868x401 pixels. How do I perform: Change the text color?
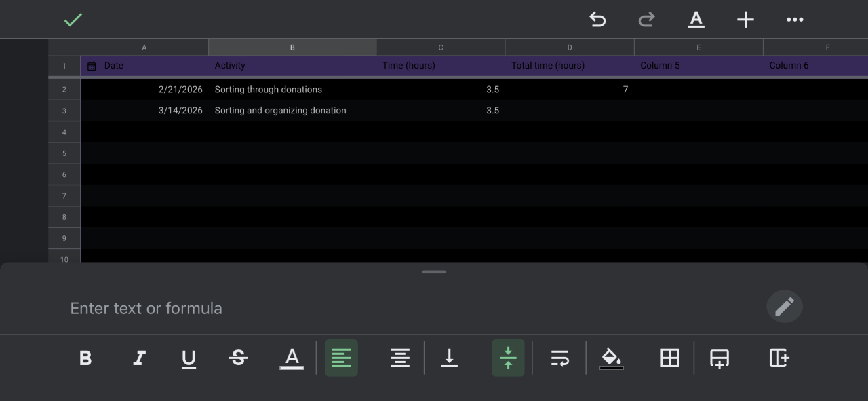pyautogui.click(x=292, y=358)
